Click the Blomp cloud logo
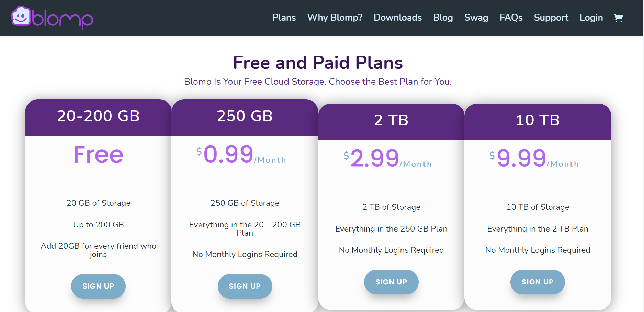This screenshot has height=312, width=644. 52,18
